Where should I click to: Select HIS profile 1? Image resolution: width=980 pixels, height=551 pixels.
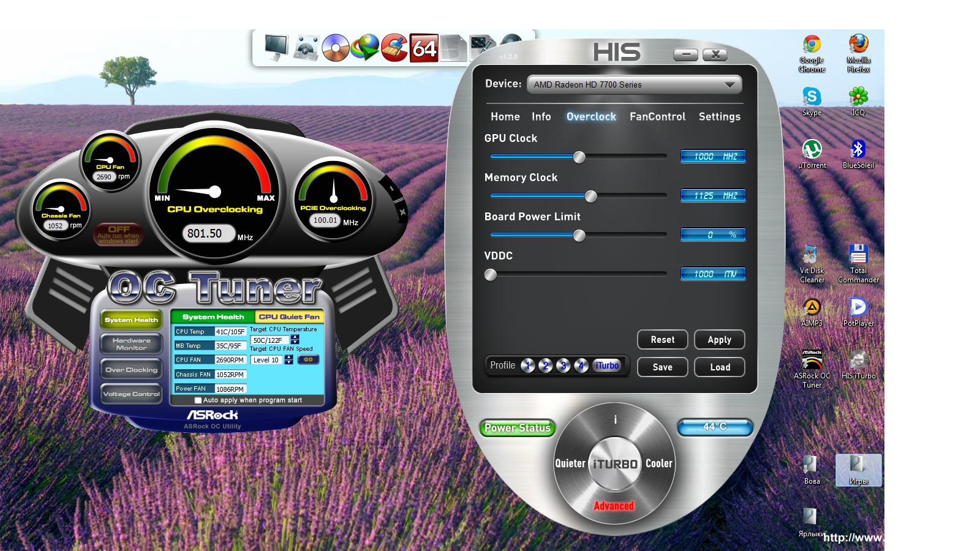point(527,365)
